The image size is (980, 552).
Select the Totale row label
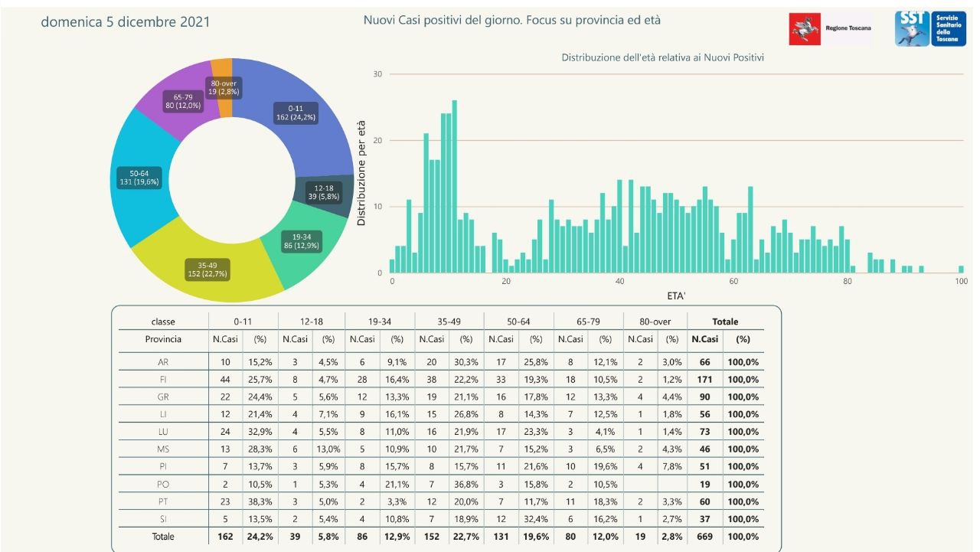click(163, 537)
